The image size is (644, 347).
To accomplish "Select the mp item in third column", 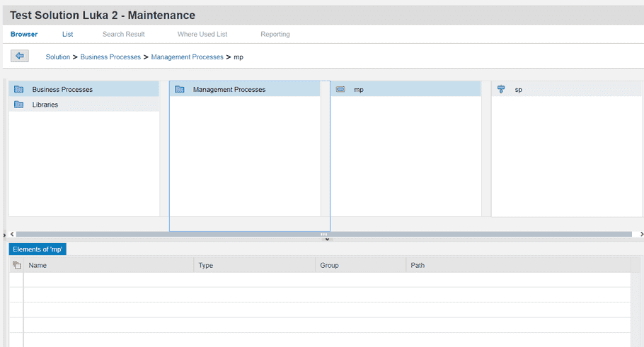I will click(406, 89).
